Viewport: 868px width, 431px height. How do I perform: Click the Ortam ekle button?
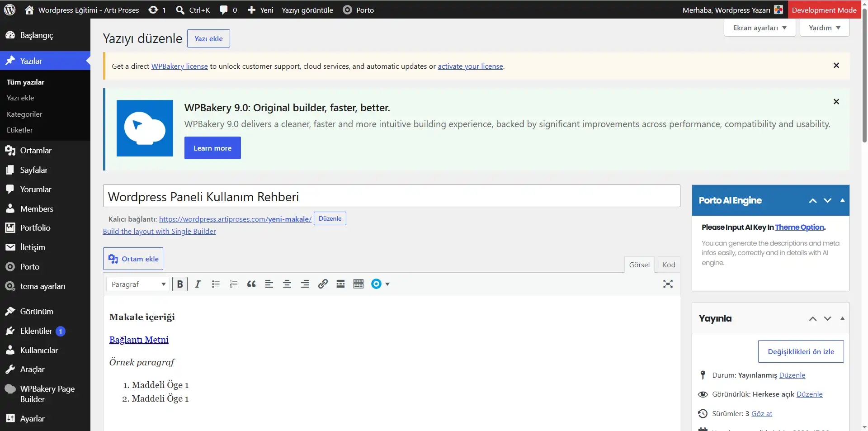[x=133, y=259]
